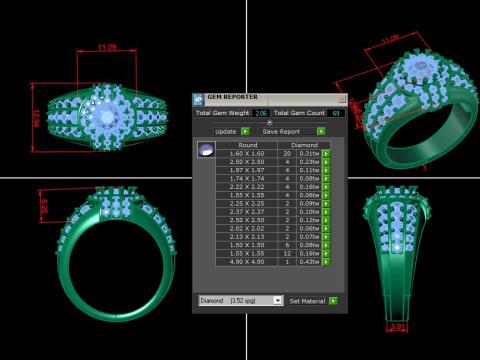Image resolution: width=480 pixels, height=360 pixels.
Task: Click the 11.09 dimension in top view
Action: coord(107,47)
